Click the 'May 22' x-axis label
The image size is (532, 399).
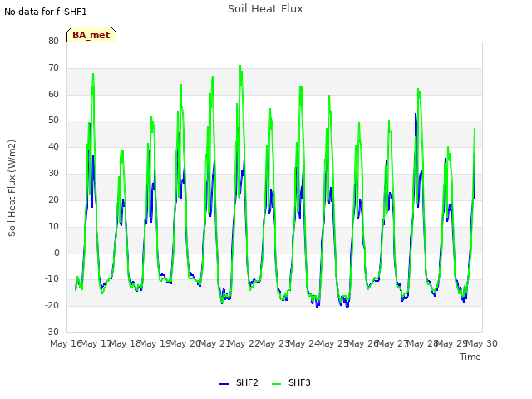click(x=244, y=343)
